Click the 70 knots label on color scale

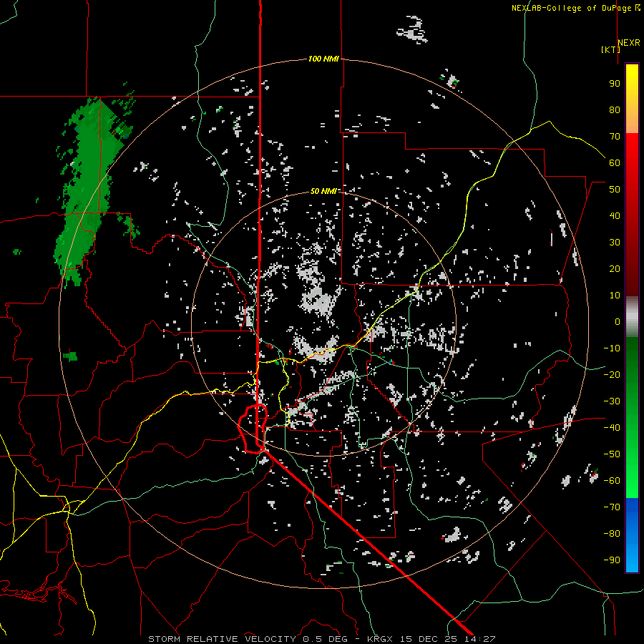click(615, 137)
